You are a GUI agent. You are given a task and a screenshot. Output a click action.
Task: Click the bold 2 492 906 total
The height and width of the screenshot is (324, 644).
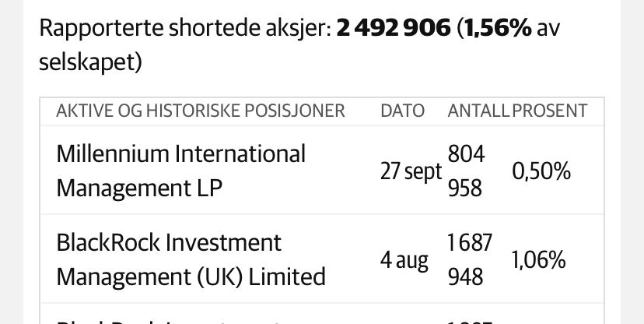pos(394,28)
